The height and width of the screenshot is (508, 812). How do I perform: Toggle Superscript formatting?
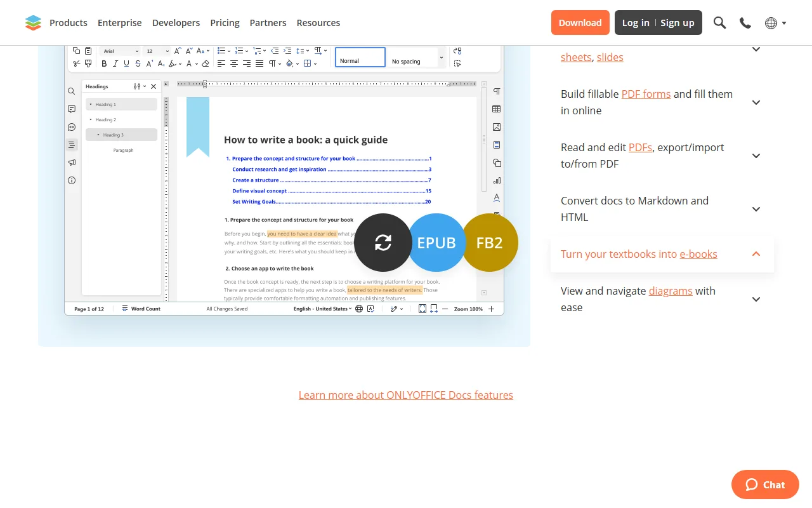(x=150, y=63)
